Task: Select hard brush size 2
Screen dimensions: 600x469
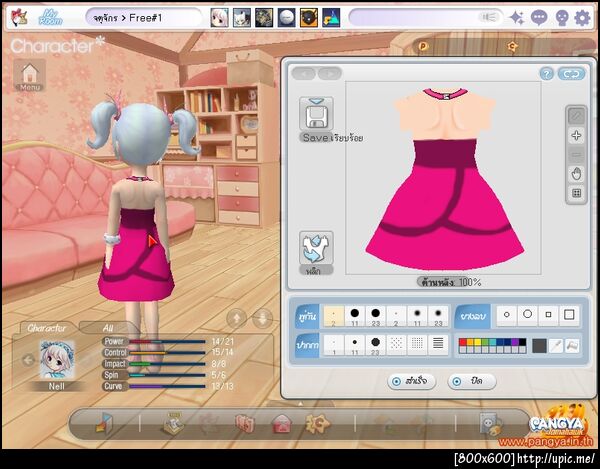Action: pos(334,316)
